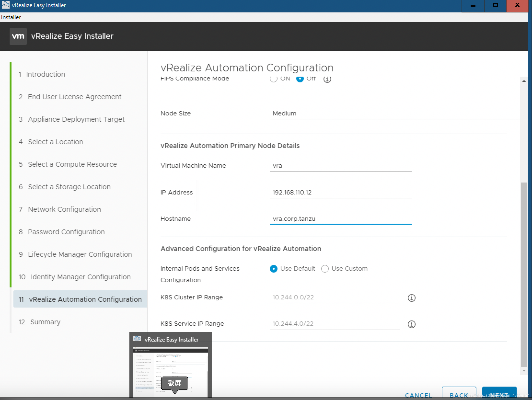Image resolution: width=532 pixels, height=400 pixels.
Task: Click the FIPS Compliance Mode info icon
Action: coord(327,79)
